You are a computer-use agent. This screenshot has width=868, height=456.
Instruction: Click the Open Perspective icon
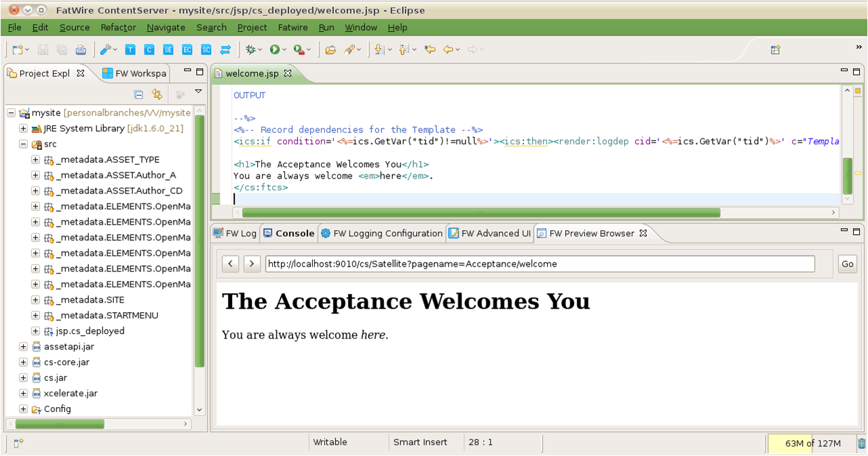[776, 50]
